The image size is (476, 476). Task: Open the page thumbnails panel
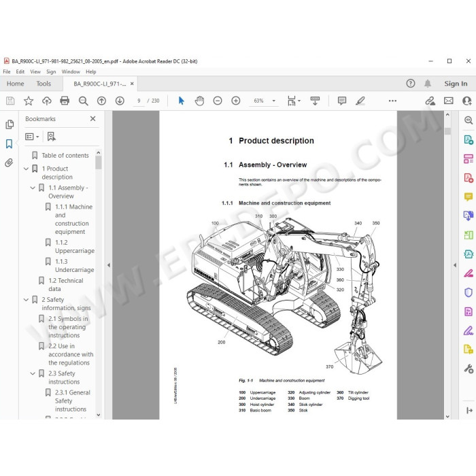tap(10, 124)
